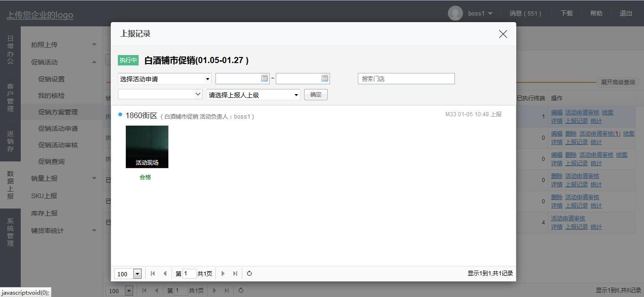
Task: Select 促销设置 in the sidebar
Action: click(x=51, y=79)
